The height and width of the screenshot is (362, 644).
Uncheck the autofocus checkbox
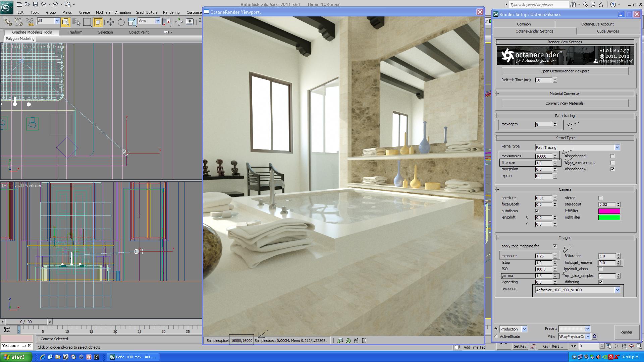[537, 211]
